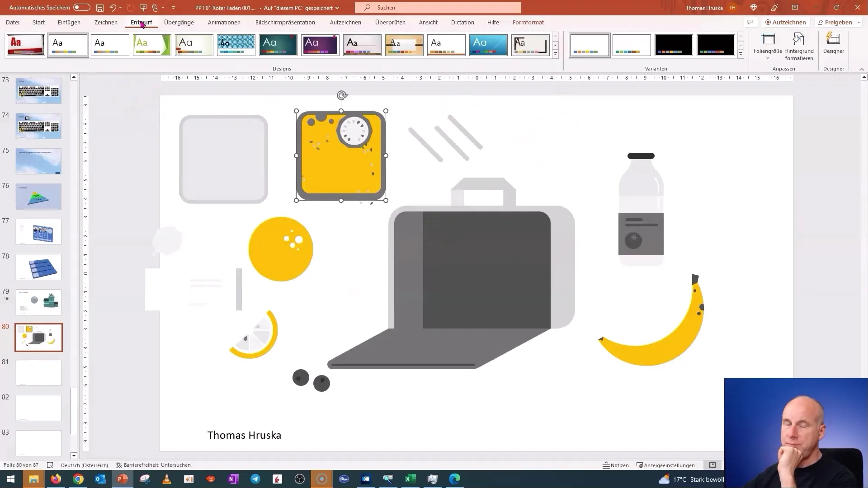
Task: Select slide 78 thumbnail
Action: point(38,267)
